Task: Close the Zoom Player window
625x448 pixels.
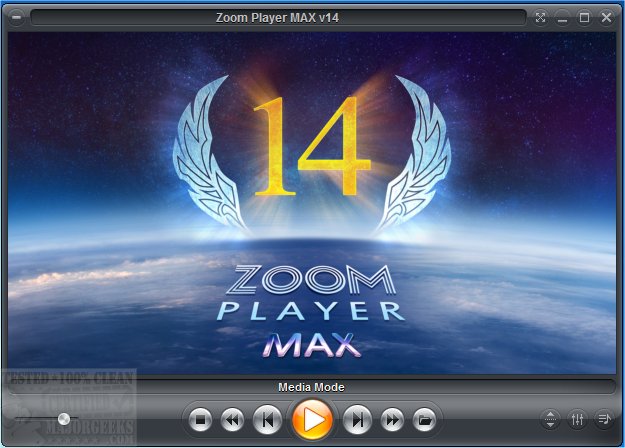Action: (x=607, y=17)
